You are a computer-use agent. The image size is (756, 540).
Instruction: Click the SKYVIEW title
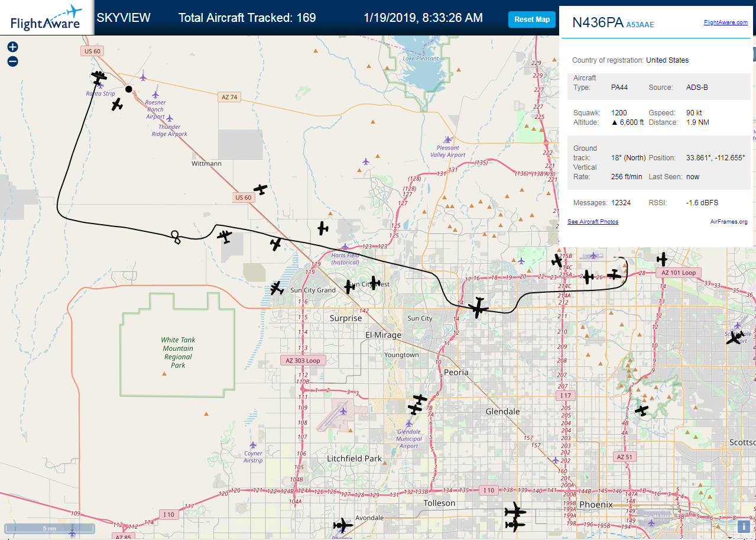point(124,18)
